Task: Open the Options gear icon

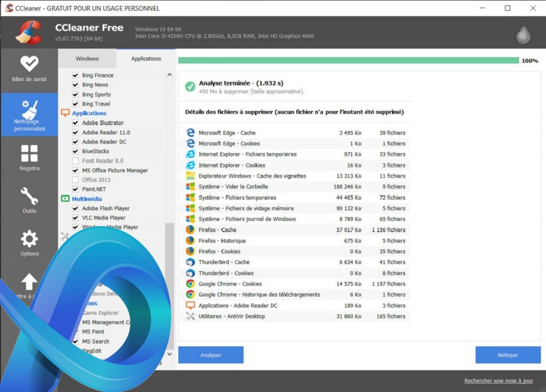Action: [x=29, y=239]
